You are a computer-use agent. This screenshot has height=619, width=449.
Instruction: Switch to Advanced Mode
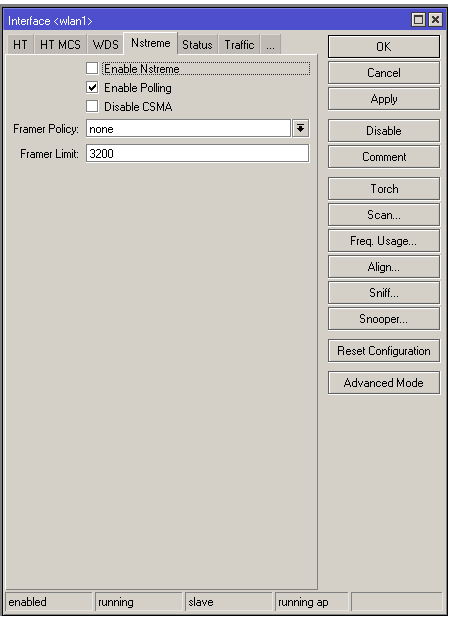(x=384, y=383)
